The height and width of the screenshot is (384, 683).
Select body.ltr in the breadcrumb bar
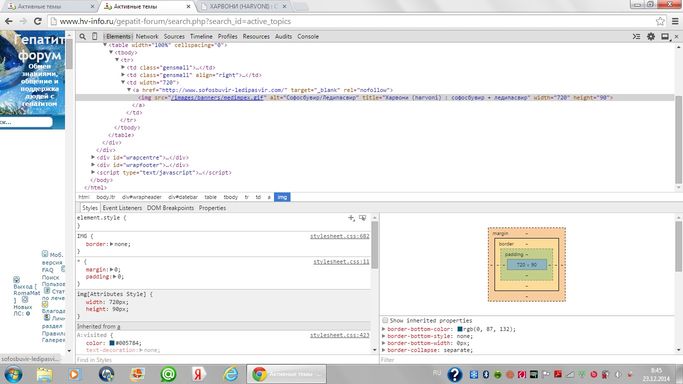pos(106,197)
